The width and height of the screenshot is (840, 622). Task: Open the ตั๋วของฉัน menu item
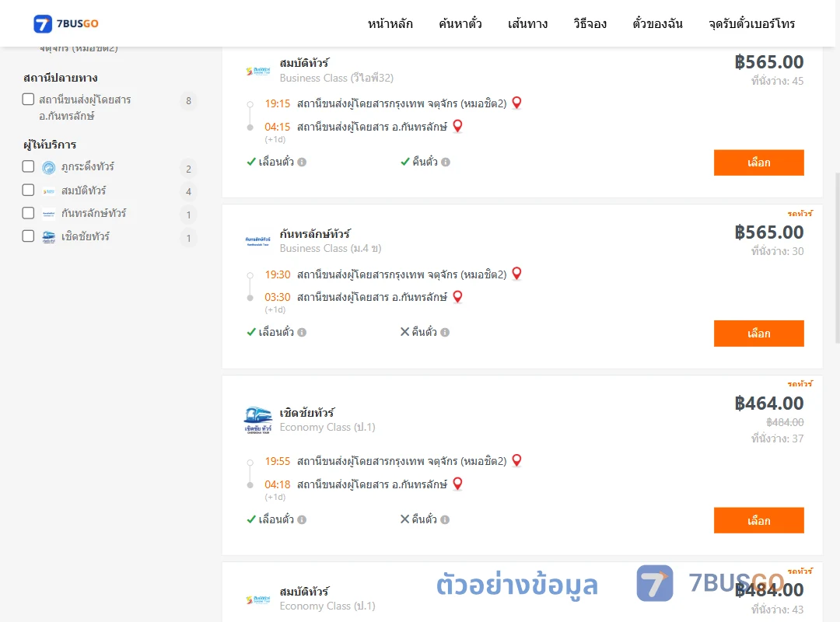657,23
